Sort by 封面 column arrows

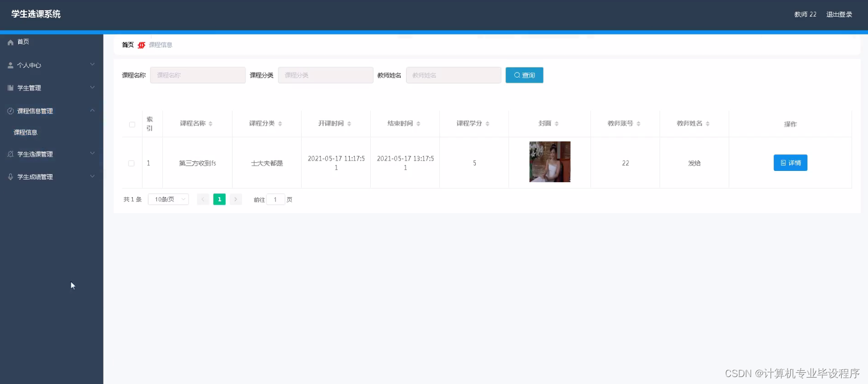click(x=556, y=124)
